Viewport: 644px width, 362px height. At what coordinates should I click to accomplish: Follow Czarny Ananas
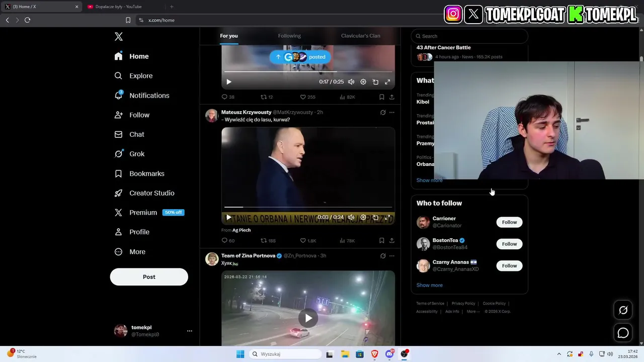509,265
